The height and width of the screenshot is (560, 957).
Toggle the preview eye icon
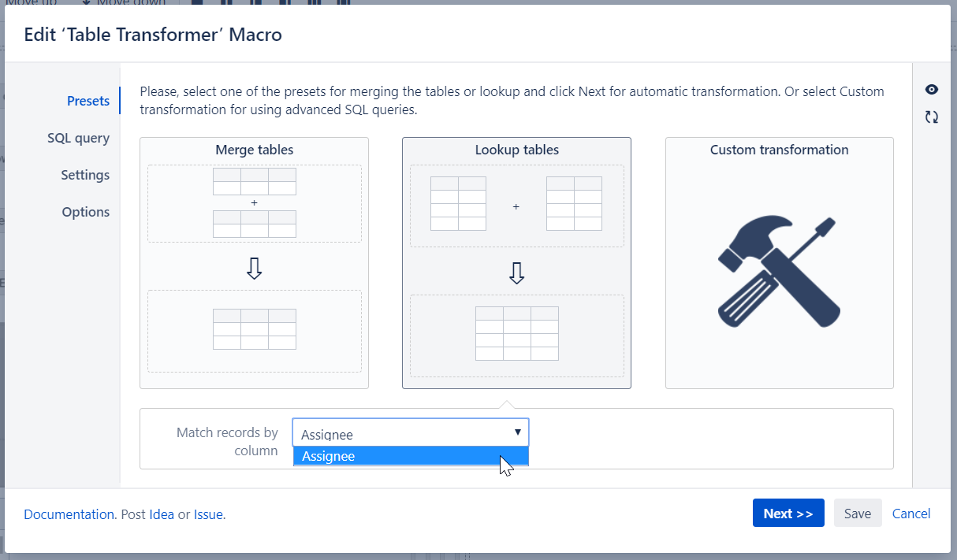click(x=932, y=90)
